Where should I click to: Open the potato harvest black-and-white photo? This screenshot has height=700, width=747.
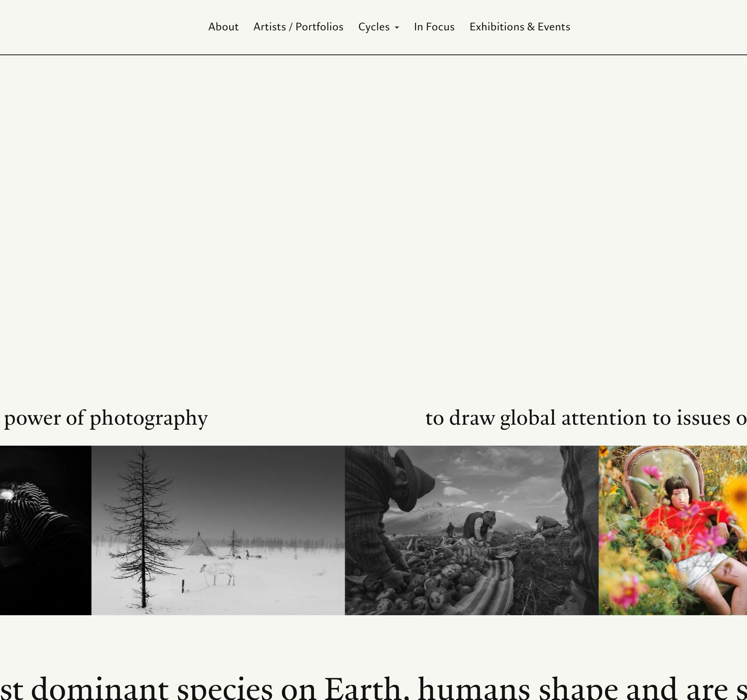472,530
